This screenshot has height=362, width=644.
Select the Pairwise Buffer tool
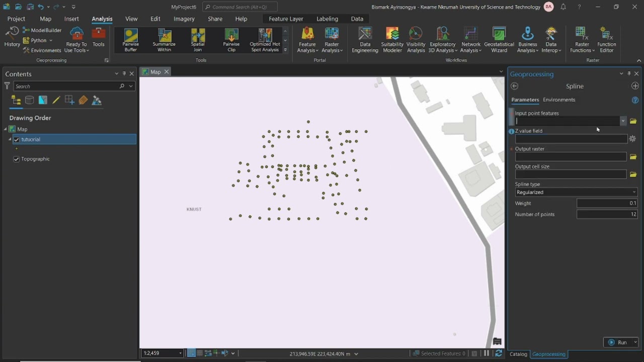pos(131,40)
